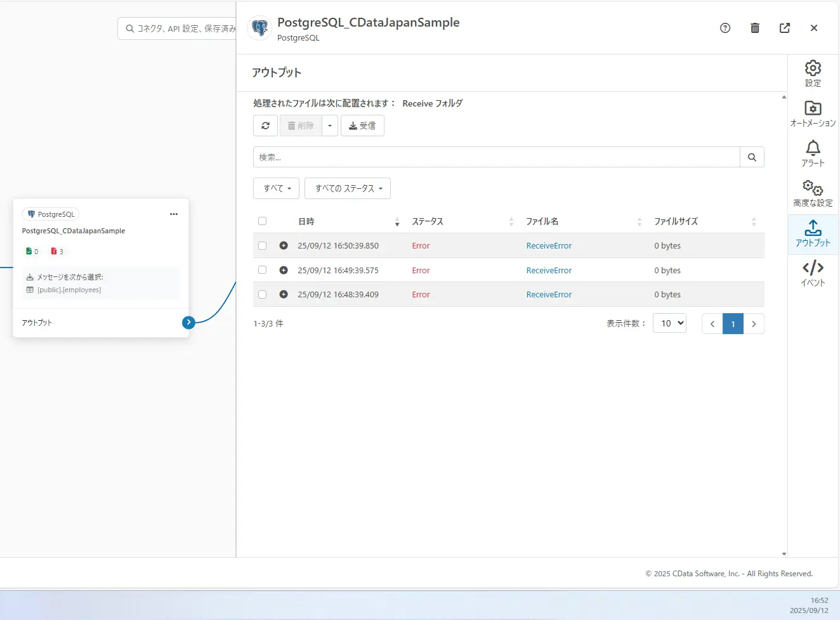The width and height of the screenshot is (840, 620).
Task: Click the PostgreSQL badge on connector card
Action: pyautogui.click(x=51, y=214)
